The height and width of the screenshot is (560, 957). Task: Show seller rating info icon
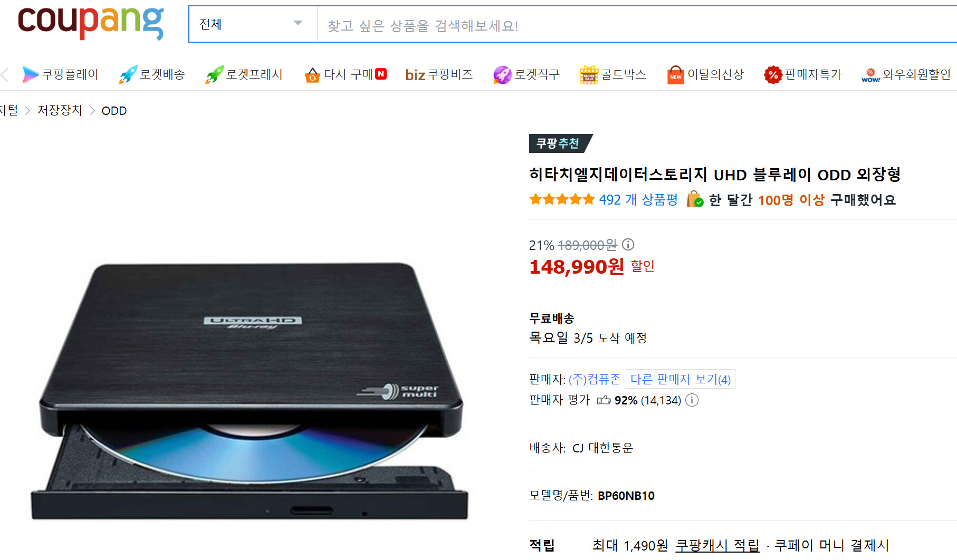[692, 400]
